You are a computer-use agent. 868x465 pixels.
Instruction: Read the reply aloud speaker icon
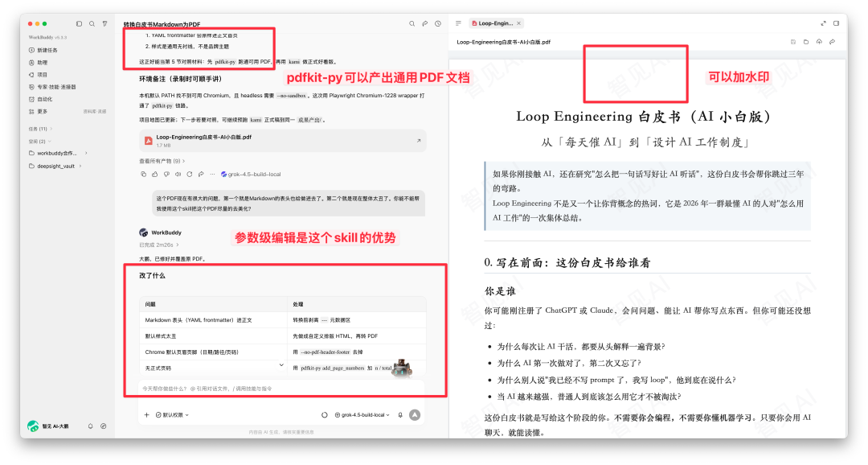178,174
